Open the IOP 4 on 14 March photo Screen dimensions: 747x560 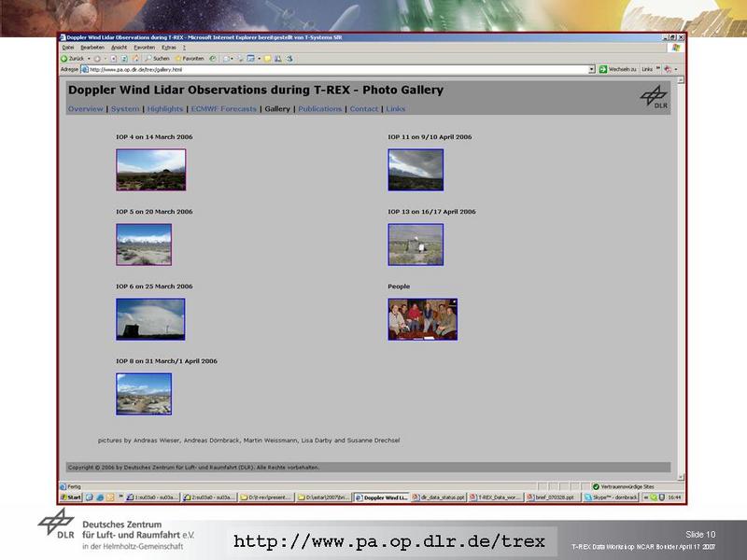click(151, 170)
